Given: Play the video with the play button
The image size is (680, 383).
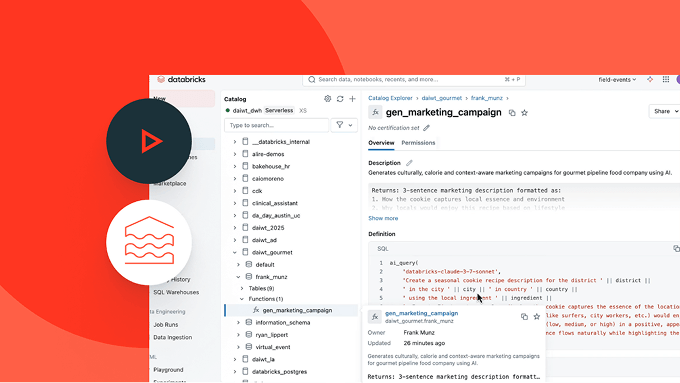Looking at the screenshot, I should 149,141.
